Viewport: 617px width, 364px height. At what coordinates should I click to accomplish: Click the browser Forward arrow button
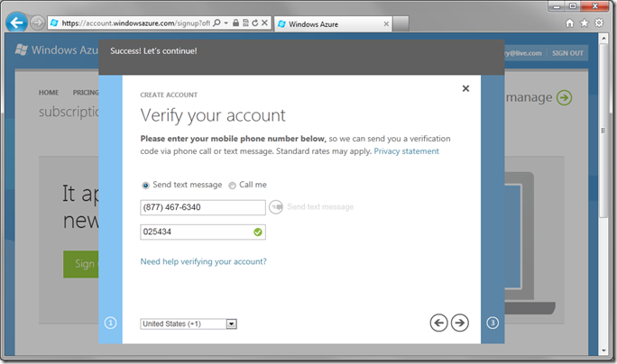(x=37, y=23)
